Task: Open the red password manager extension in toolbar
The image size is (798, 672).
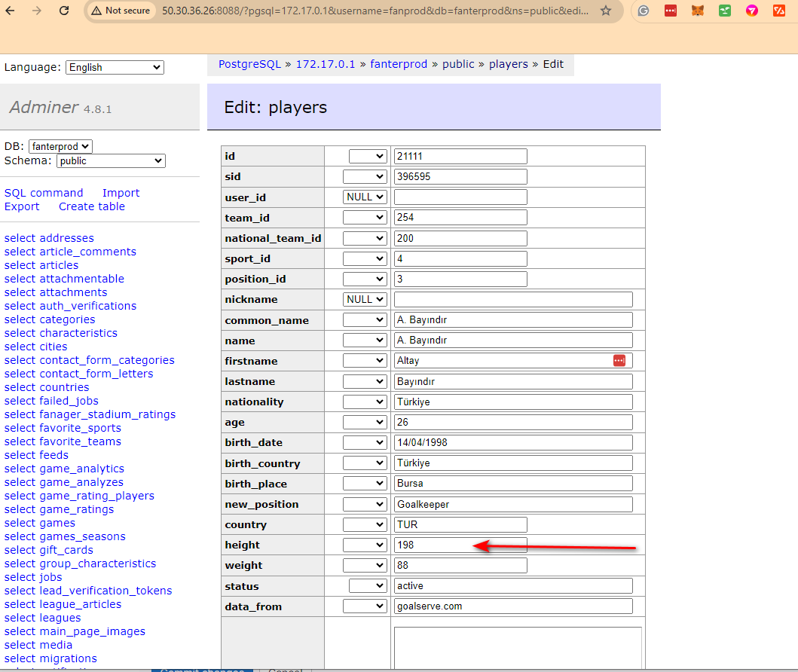Action: (671, 11)
